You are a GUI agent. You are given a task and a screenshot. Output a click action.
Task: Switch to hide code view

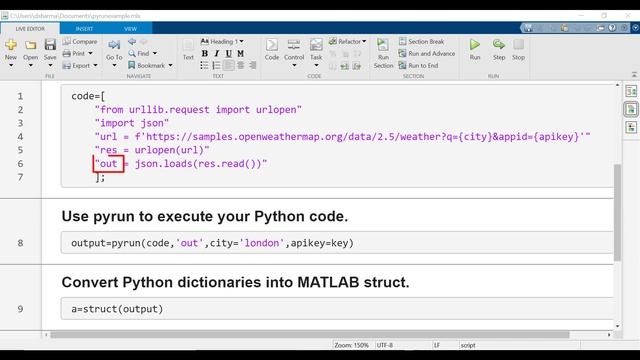click(631, 127)
